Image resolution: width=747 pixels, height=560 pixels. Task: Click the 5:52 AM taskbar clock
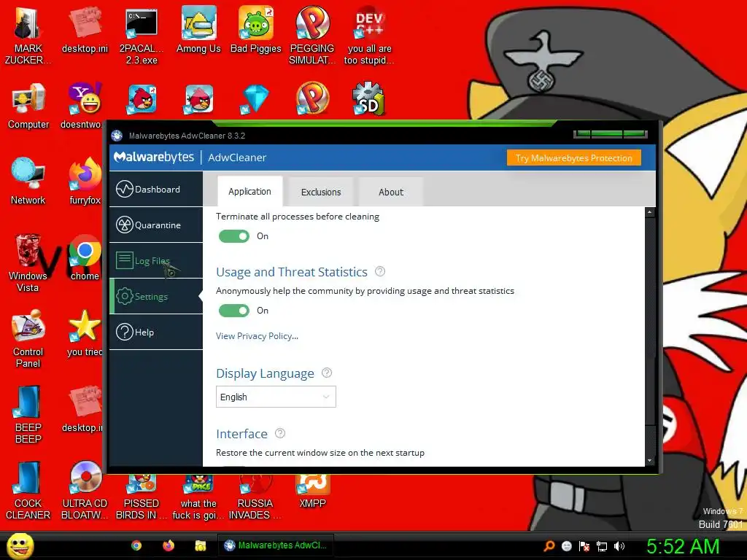pyautogui.click(x=682, y=546)
